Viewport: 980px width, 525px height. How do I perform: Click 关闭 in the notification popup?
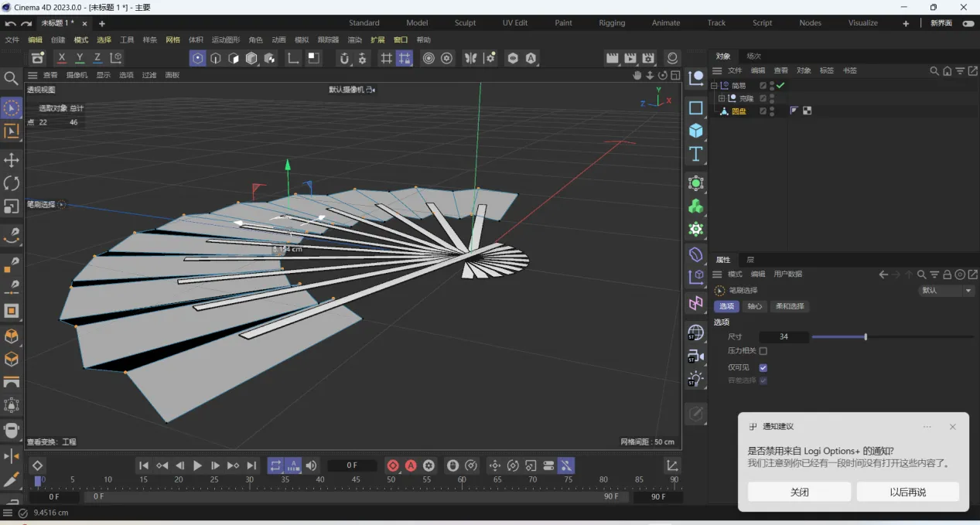799,492
